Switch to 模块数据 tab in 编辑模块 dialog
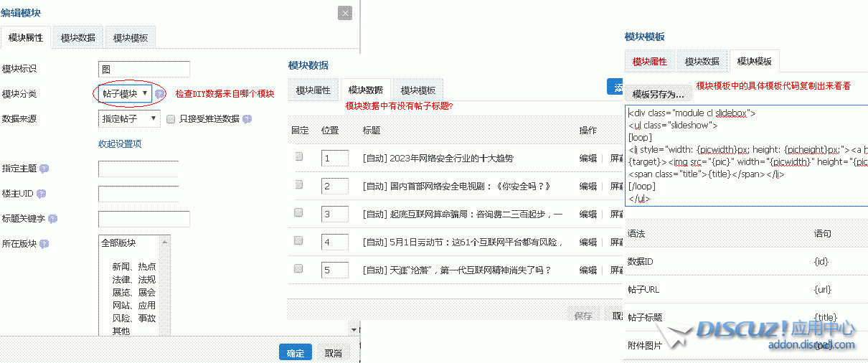This screenshot has height=363, width=868. point(78,37)
